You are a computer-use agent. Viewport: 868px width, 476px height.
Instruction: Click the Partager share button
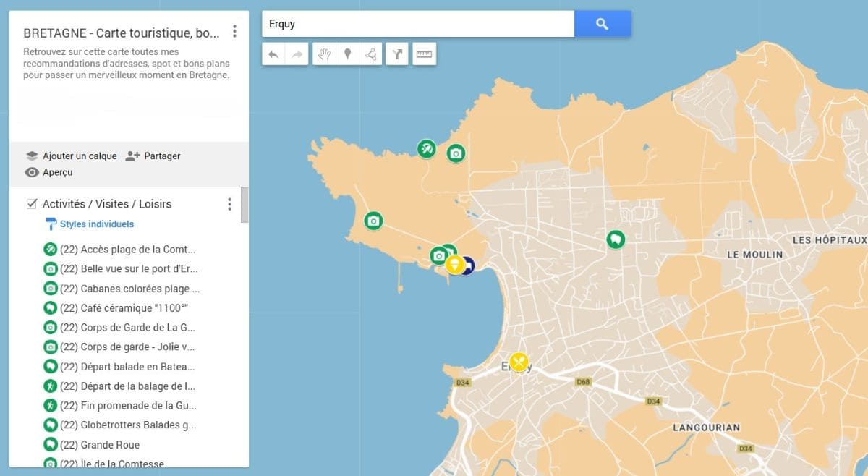click(x=153, y=156)
